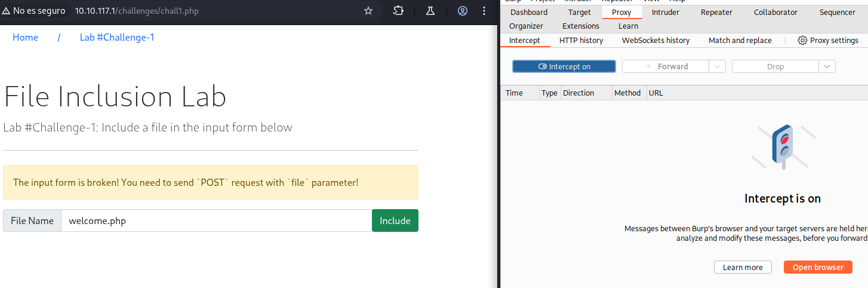Expand the Forward dropdown arrow
Image resolution: width=868 pixels, height=288 pixels.
[719, 66]
